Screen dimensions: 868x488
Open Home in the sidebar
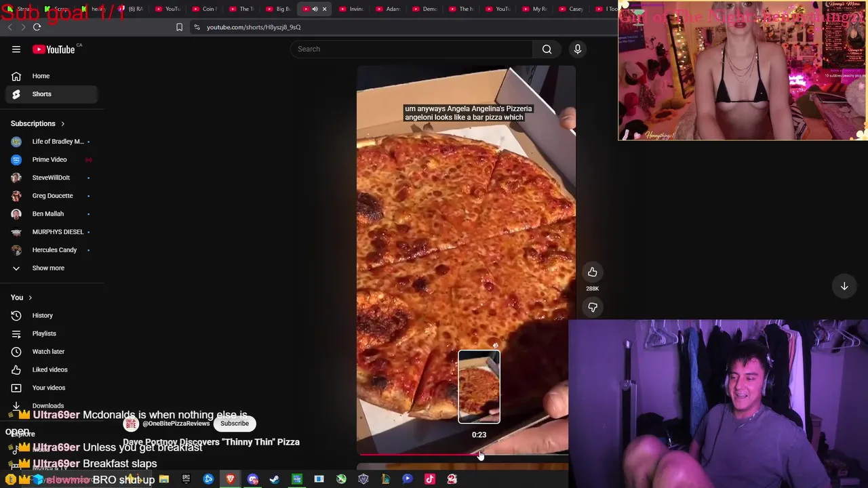click(53, 76)
